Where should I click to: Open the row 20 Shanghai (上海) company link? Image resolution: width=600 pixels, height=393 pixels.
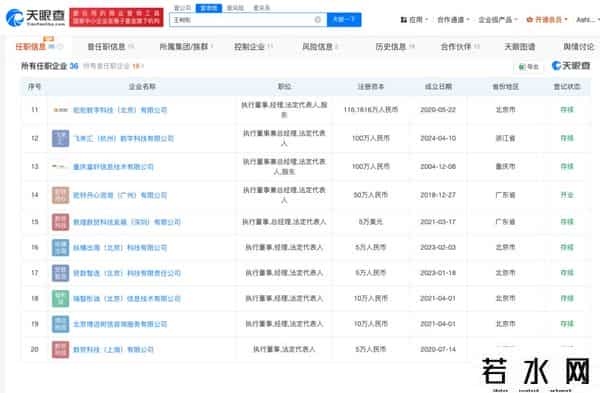113,349
